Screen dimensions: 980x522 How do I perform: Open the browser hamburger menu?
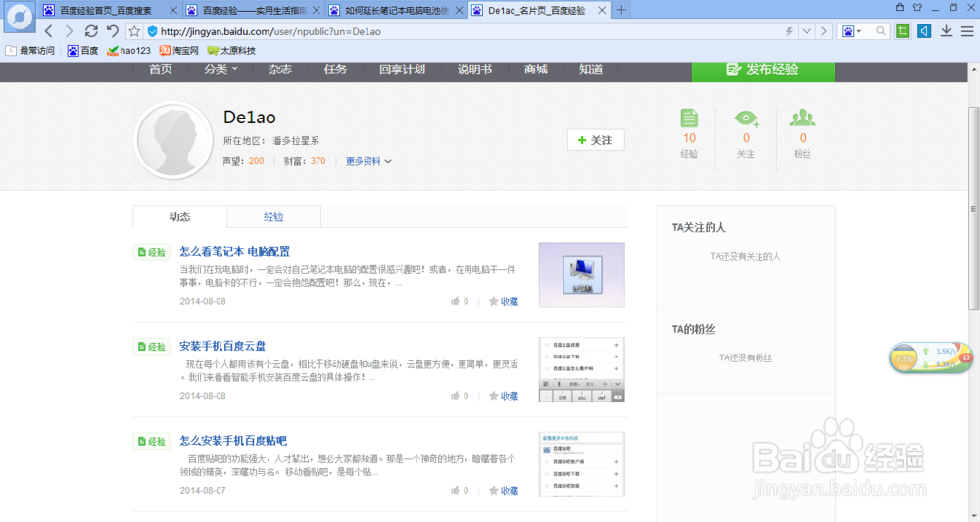click(x=967, y=31)
